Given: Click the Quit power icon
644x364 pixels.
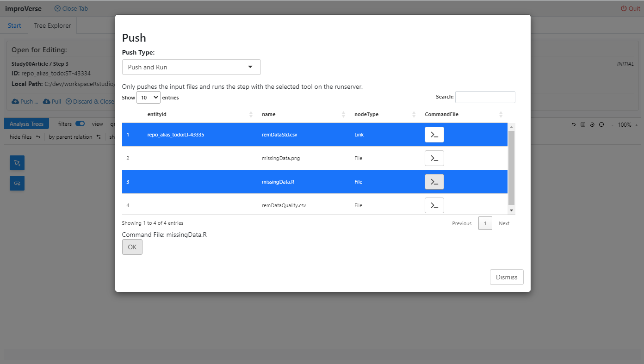Looking at the screenshot, I should click(x=624, y=9).
